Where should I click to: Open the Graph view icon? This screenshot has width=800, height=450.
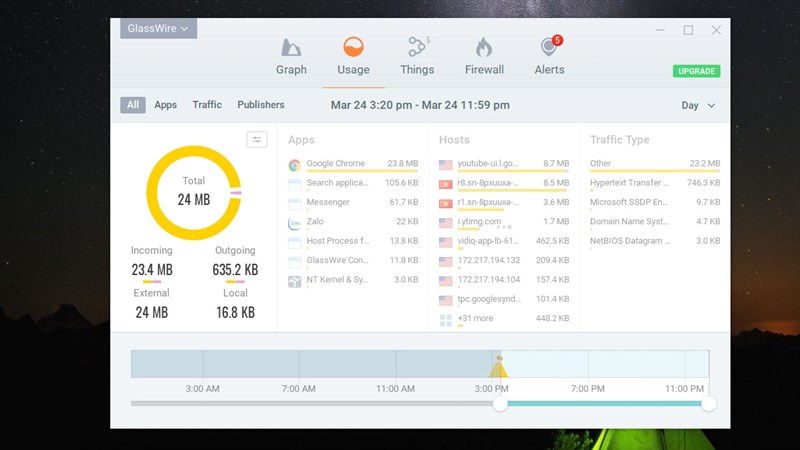pyautogui.click(x=291, y=47)
